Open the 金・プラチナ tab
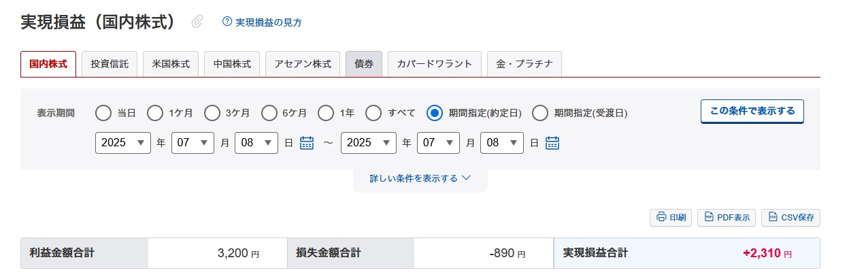Viewport: 868px width, 279px height. (x=524, y=64)
